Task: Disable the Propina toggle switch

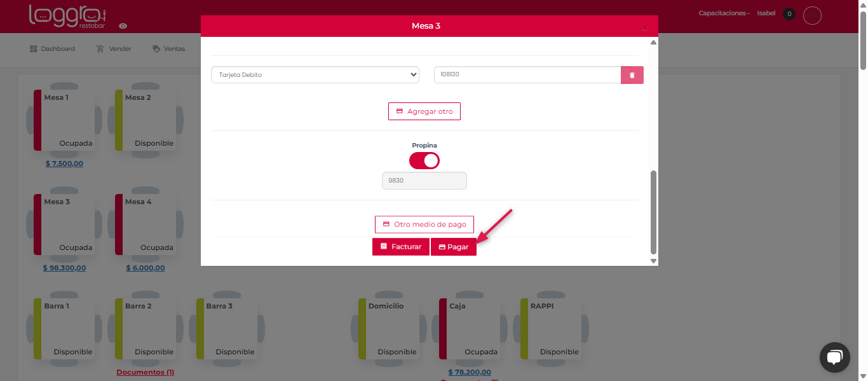Action: [424, 160]
